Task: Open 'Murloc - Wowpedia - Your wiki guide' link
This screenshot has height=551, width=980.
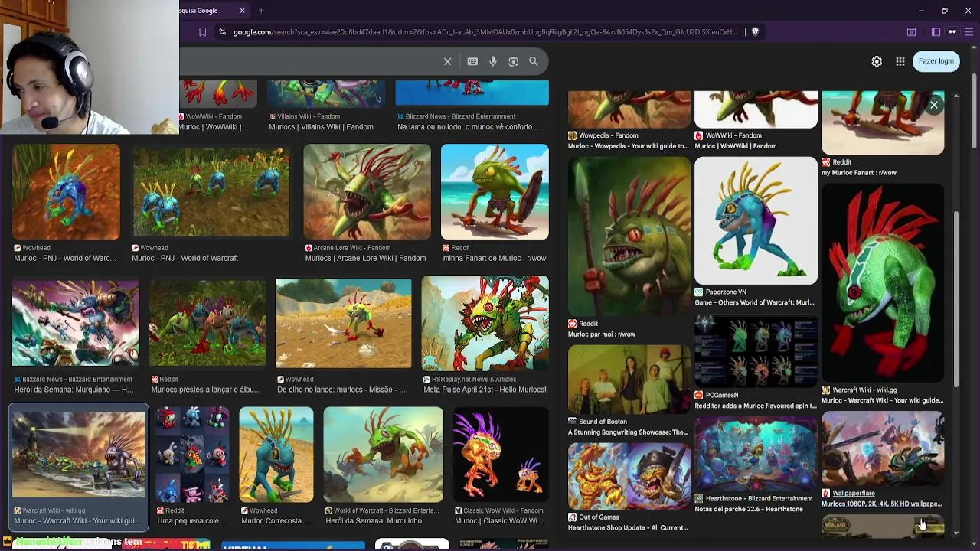Action: 629,146
